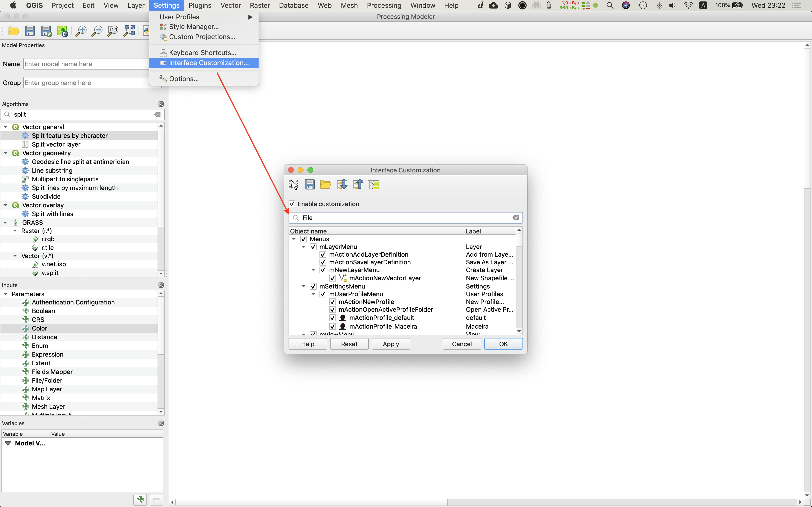This screenshot has height=507, width=812.
Task: Click the zoom to 1:1 toolbar icon
Action: (113, 31)
